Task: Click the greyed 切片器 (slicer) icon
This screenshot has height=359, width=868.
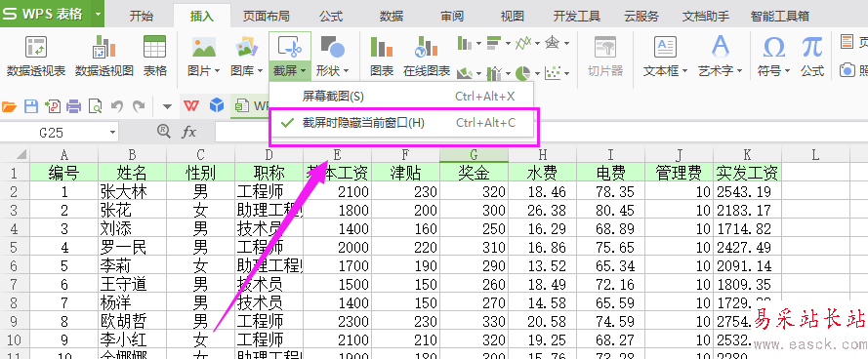Action: click(605, 47)
